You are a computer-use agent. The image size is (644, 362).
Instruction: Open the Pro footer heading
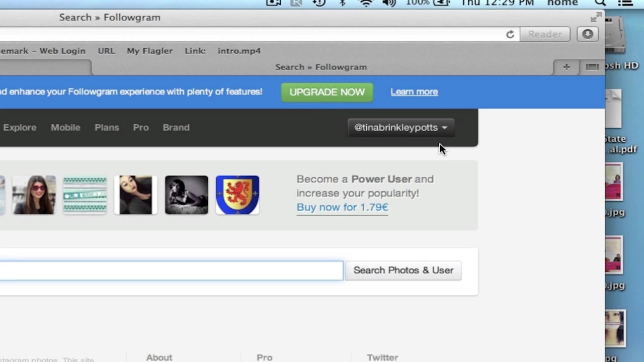click(x=265, y=357)
